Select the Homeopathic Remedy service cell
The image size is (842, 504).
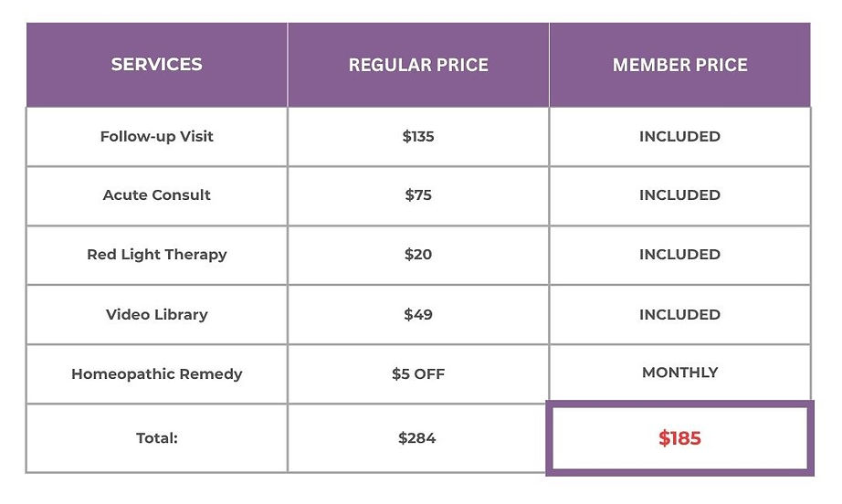coord(156,374)
